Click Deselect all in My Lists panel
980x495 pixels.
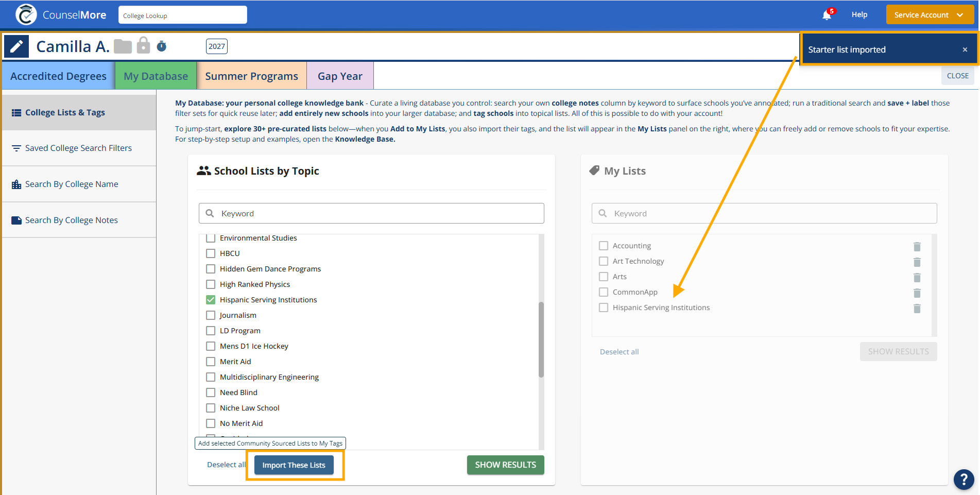pyautogui.click(x=619, y=352)
